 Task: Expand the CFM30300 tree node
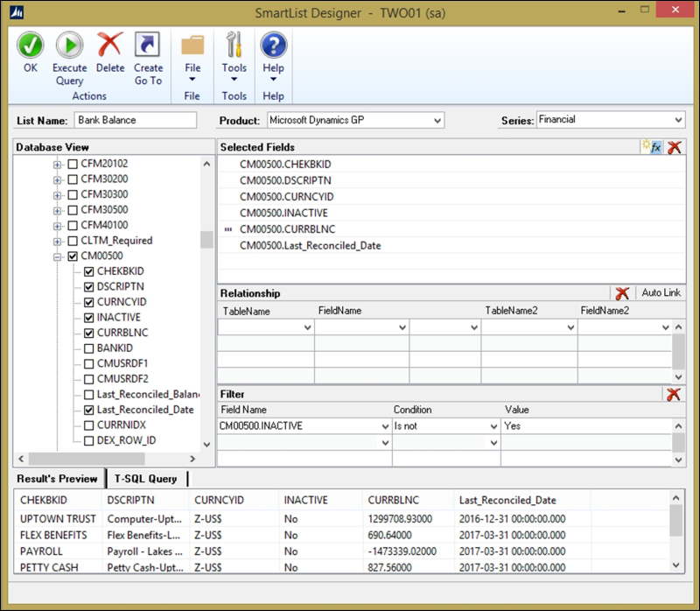point(57,195)
